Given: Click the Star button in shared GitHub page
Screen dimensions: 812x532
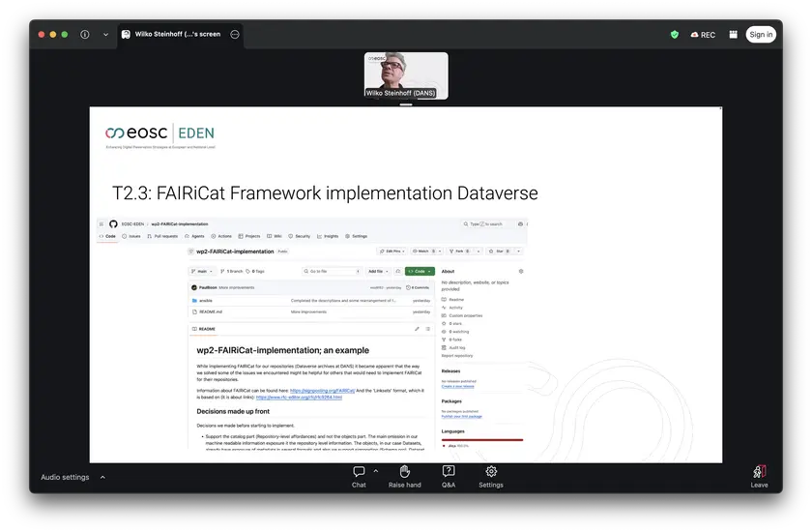Looking at the screenshot, I should tap(499, 251).
